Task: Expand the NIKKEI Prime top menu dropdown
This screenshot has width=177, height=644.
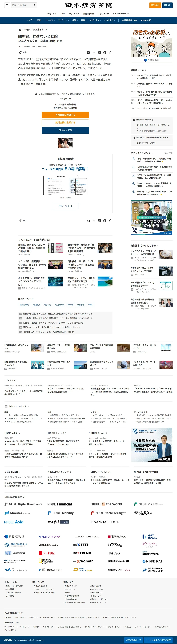Action: pyautogui.click(x=121, y=14)
